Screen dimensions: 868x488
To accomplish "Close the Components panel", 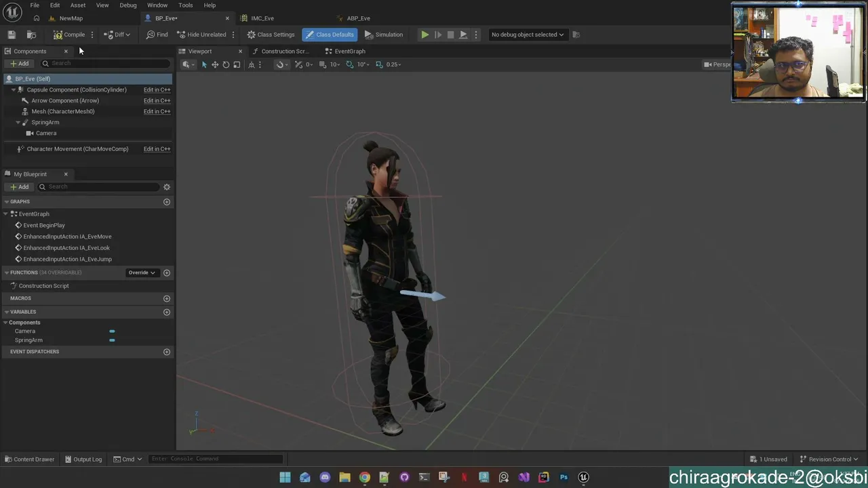I will coord(66,52).
